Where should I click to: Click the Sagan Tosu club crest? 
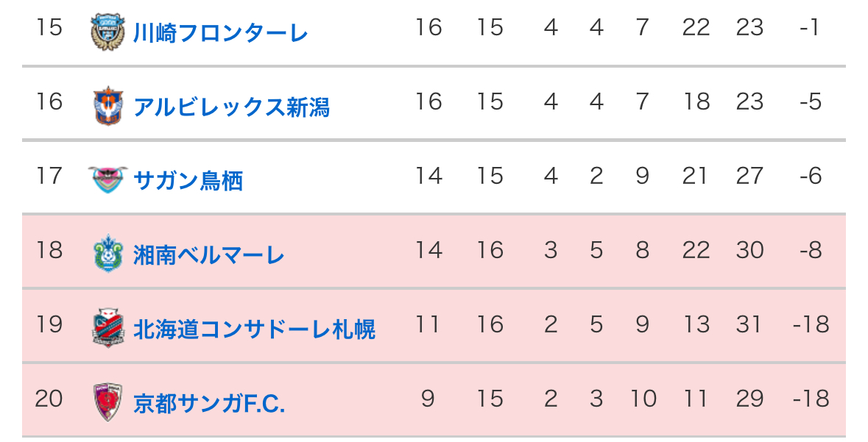pos(108,179)
